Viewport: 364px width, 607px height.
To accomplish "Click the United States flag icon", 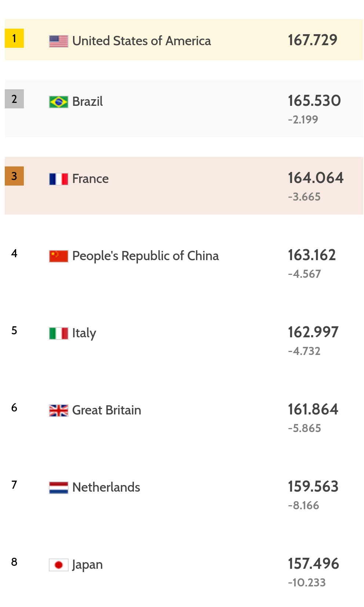I will [x=59, y=41].
